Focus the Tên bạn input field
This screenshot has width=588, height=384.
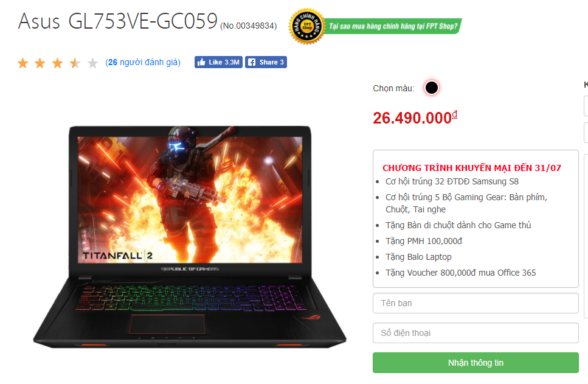coord(476,303)
